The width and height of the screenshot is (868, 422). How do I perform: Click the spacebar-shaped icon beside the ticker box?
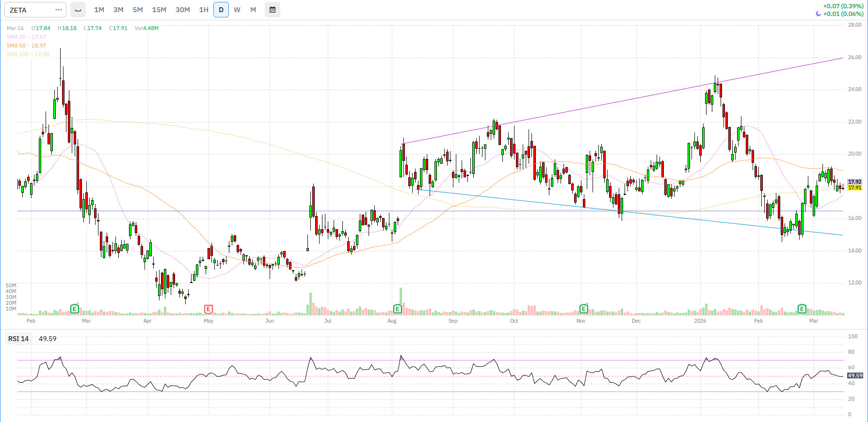pos(78,10)
